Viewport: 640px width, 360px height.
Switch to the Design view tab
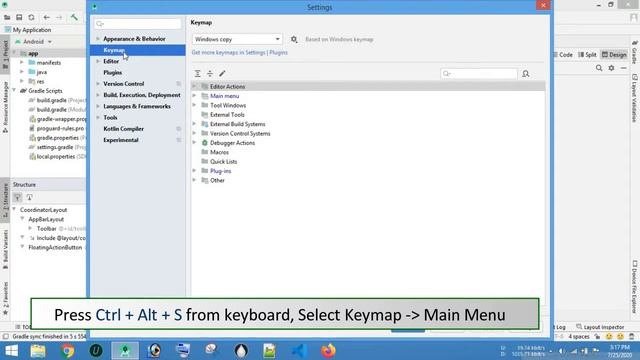coord(614,55)
